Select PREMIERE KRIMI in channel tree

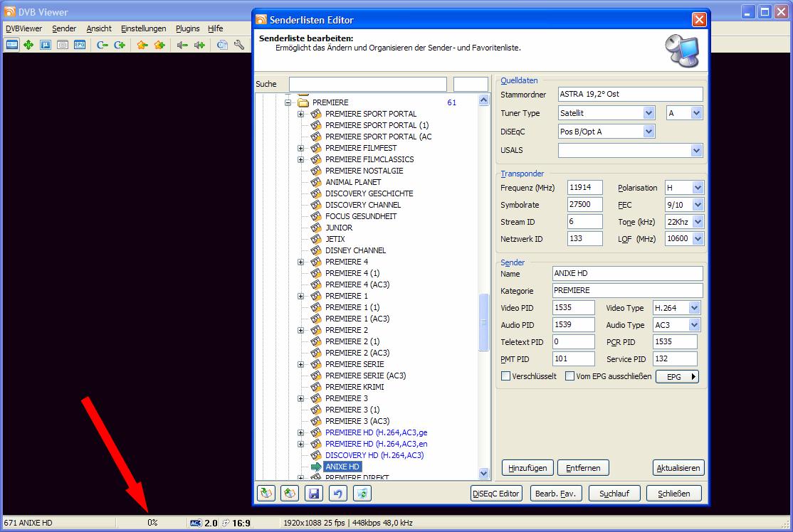click(355, 387)
